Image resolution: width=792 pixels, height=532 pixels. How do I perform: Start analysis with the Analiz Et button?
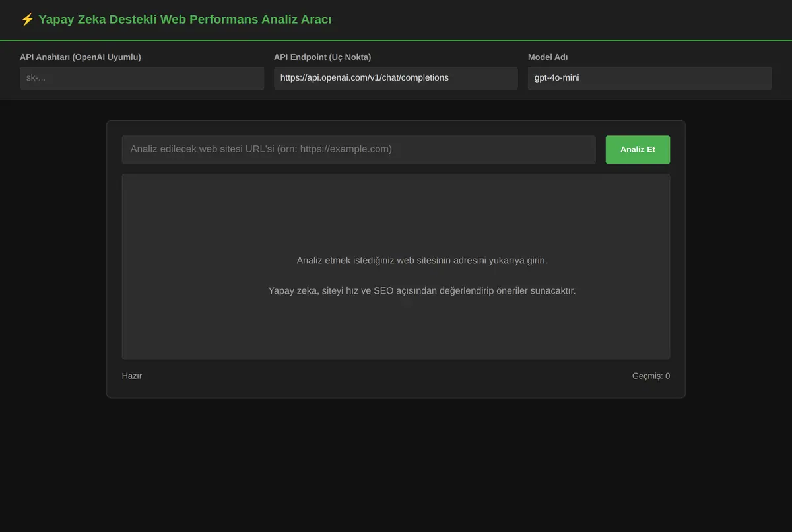click(638, 149)
